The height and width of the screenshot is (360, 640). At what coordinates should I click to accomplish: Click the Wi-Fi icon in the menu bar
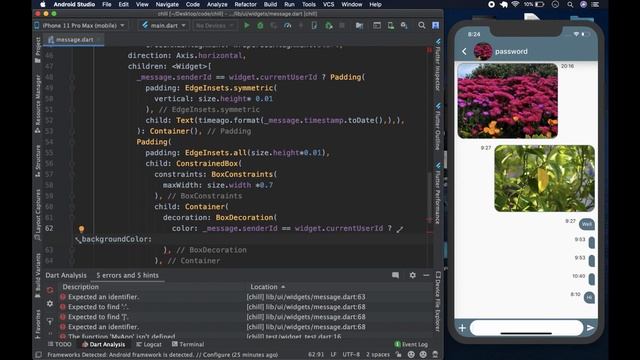coord(515,4)
